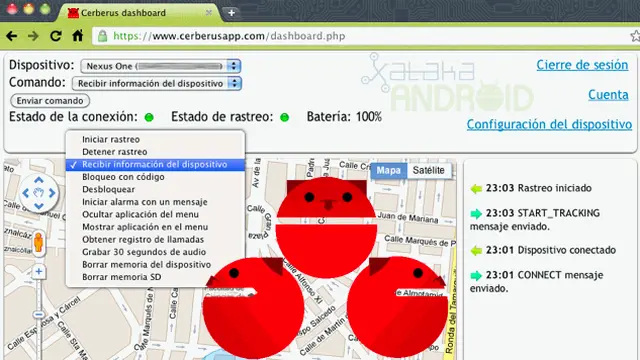This screenshot has height=360, width=640.
Task: Click yellow arrow beside Rastreo iniciado
Action: point(476,189)
